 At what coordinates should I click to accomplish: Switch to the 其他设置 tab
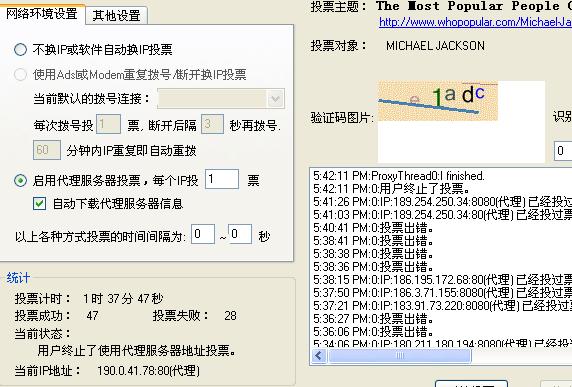[116, 16]
